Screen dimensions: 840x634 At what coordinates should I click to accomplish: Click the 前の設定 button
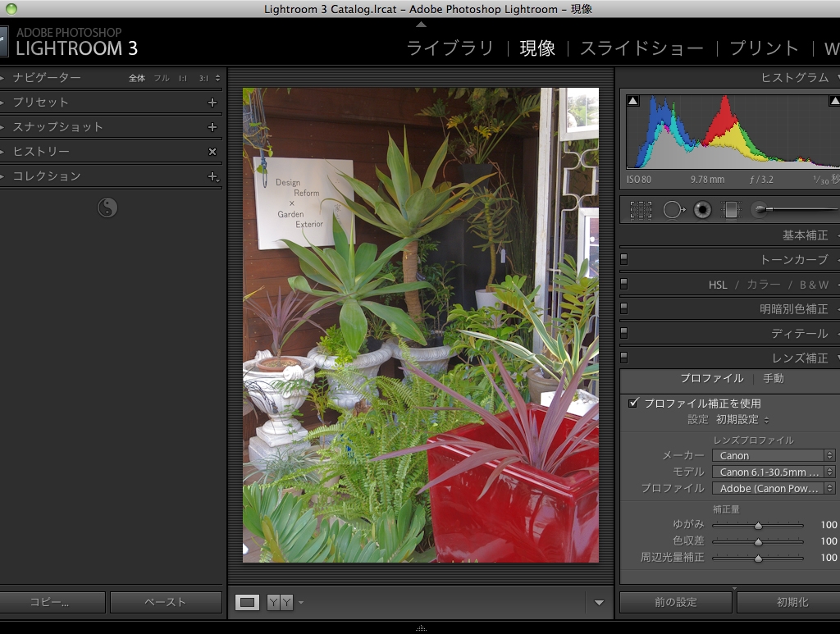click(676, 602)
